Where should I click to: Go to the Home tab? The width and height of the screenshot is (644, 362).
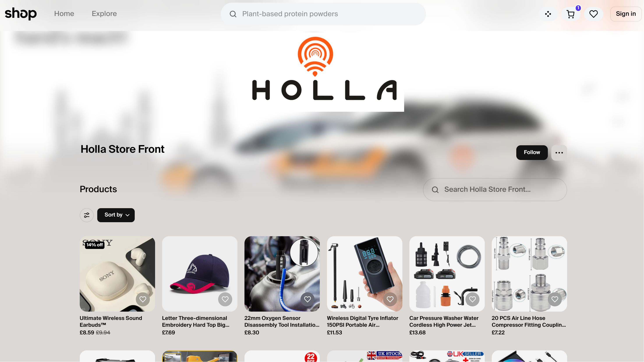(x=64, y=14)
